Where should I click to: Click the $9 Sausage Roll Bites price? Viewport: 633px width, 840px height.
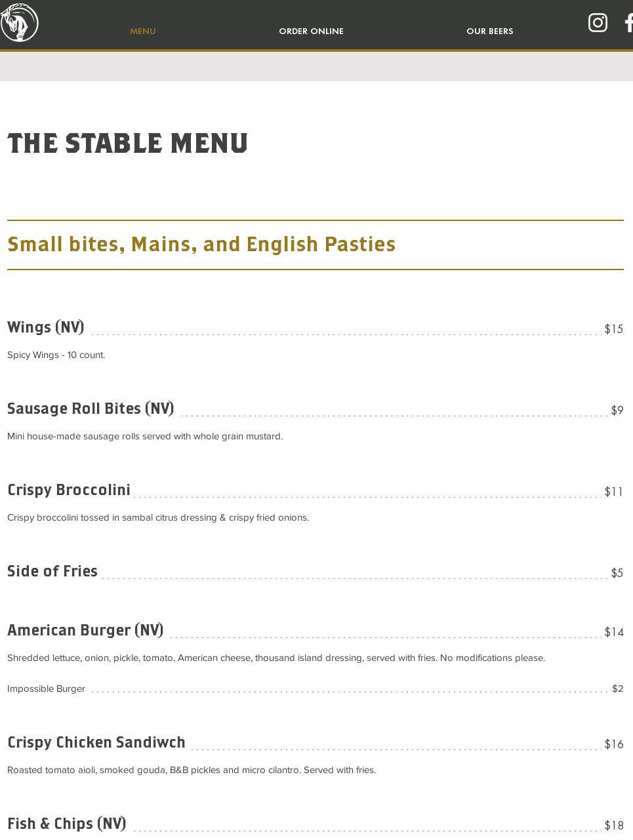point(617,410)
